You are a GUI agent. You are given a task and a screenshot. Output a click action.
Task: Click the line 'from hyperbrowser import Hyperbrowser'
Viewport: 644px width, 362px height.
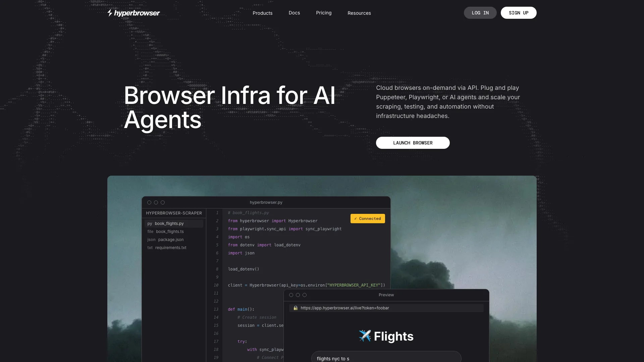pyautogui.click(x=273, y=221)
